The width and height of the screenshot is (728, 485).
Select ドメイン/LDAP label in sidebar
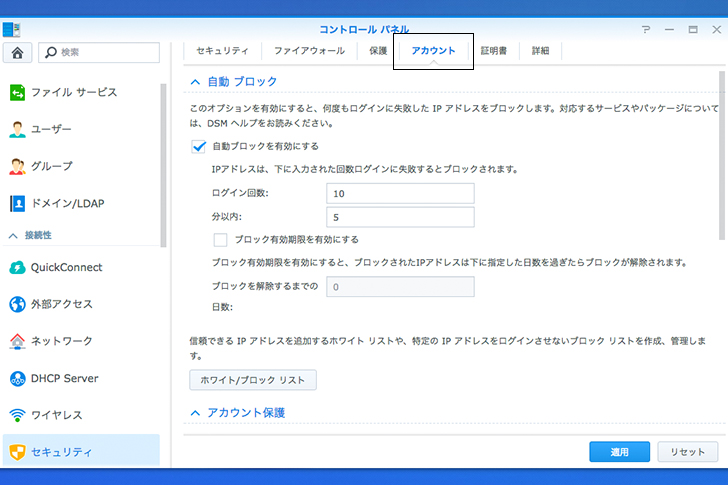[x=68, y=203]
